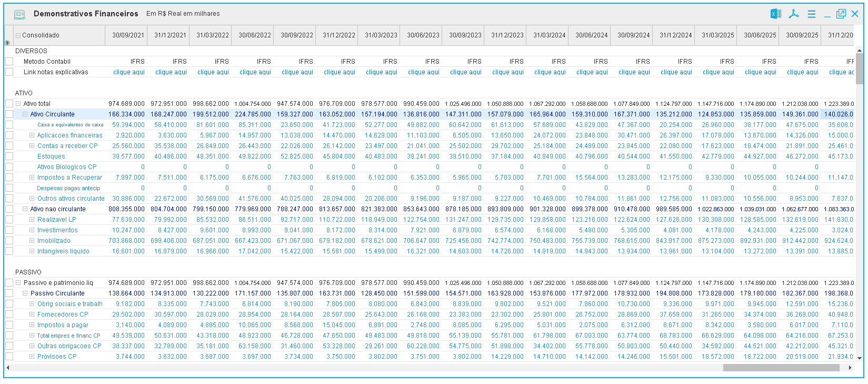
Task: Tick the Passivo Circulante row checkbox
Action: [9, 293]
